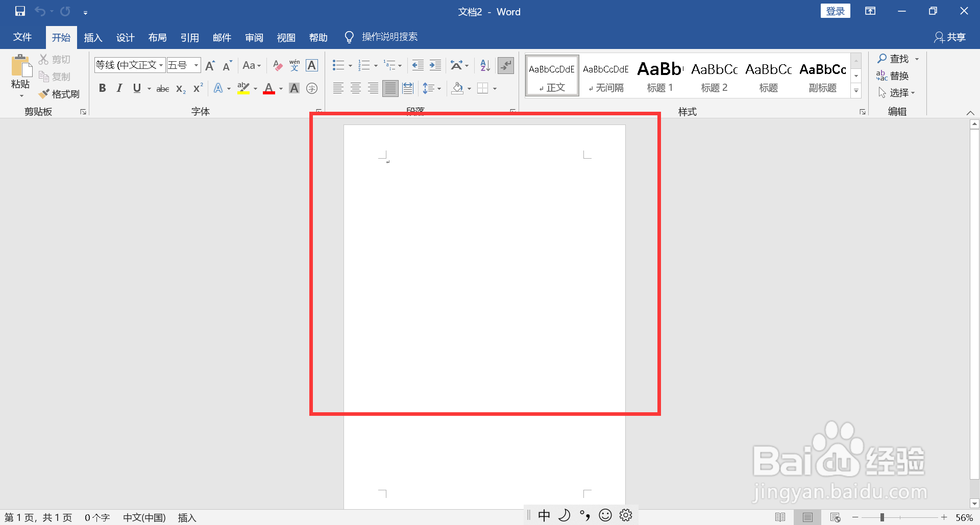Toggle print layout view in the status bar

coord(807,517)
